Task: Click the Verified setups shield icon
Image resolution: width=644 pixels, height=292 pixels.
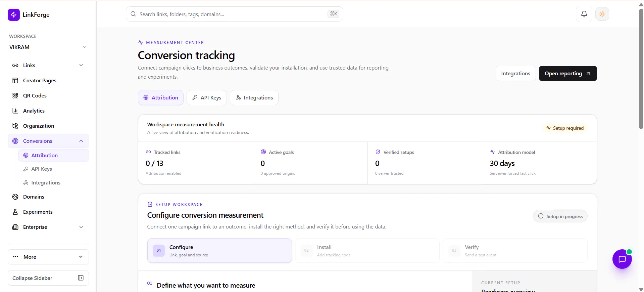Action: [378, 152]
